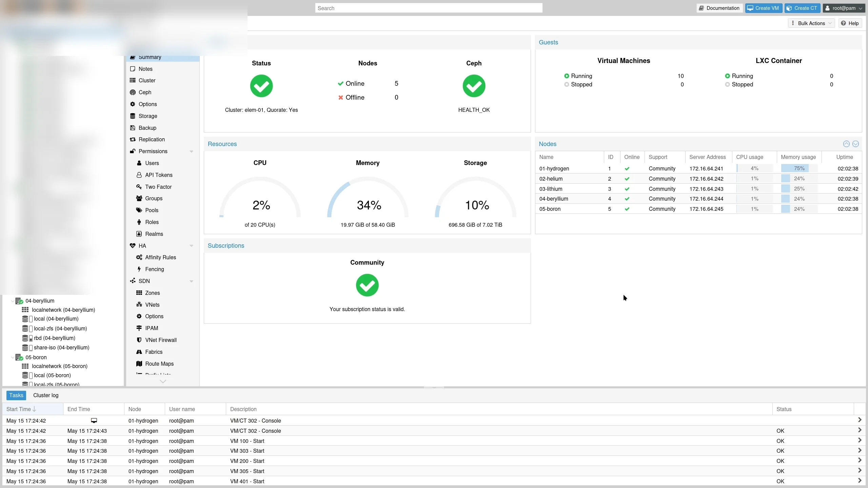Collapse the 05-boron tree node

13,358
